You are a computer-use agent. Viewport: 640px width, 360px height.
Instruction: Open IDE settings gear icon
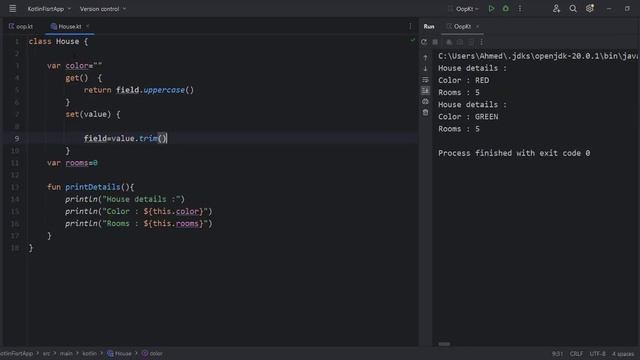pos(590,9)
